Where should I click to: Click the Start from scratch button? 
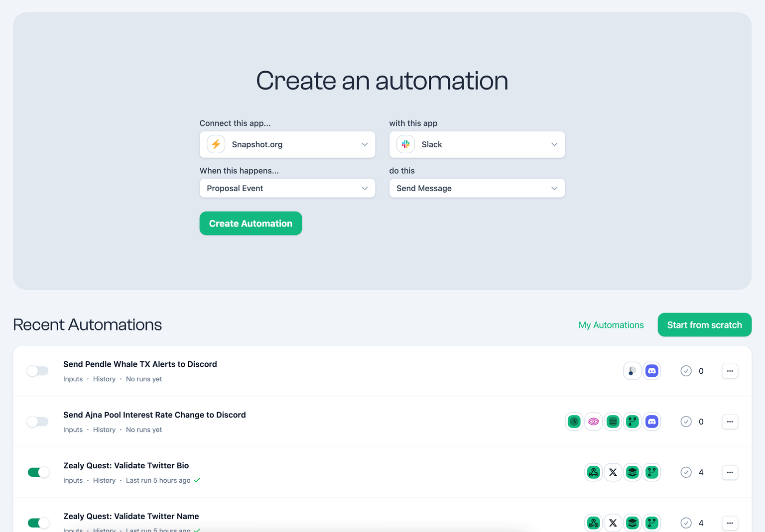coord(705,325)
